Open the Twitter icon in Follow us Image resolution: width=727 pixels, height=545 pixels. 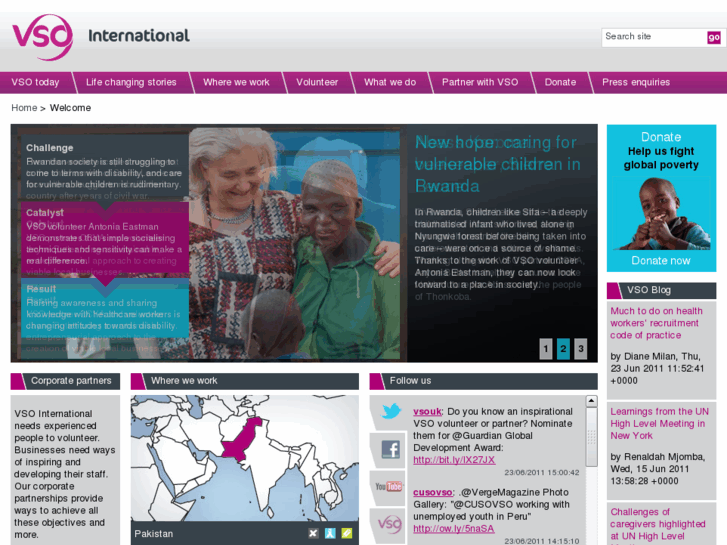(390, 411)
